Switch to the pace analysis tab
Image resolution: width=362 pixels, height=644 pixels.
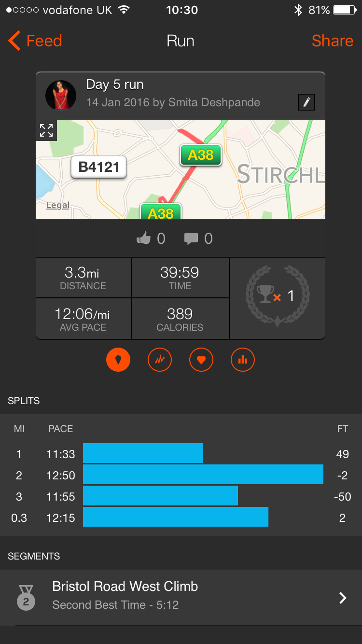click(x=160, y=360)
